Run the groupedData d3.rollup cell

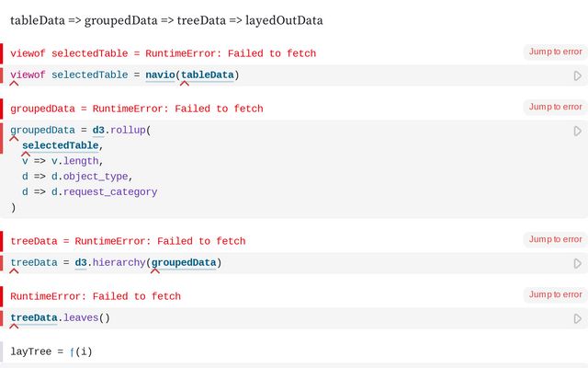pos(577,132)
